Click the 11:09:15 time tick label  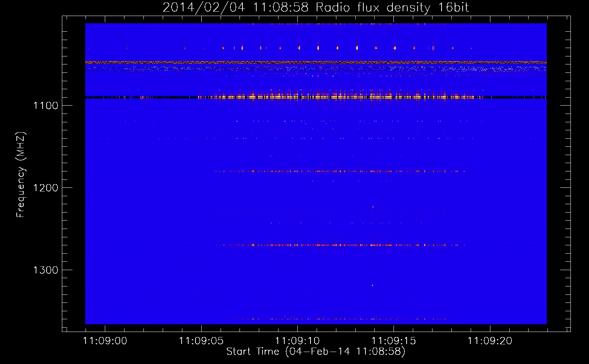click(394, 341)
